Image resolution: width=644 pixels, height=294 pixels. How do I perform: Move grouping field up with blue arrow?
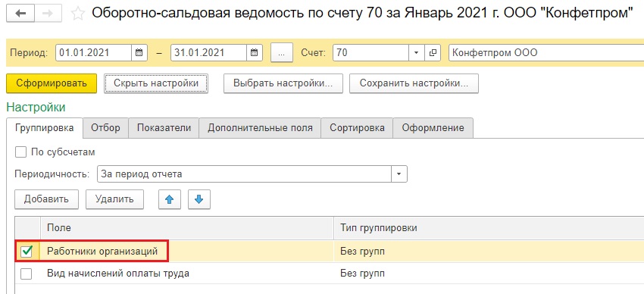[x=170, y=199]
